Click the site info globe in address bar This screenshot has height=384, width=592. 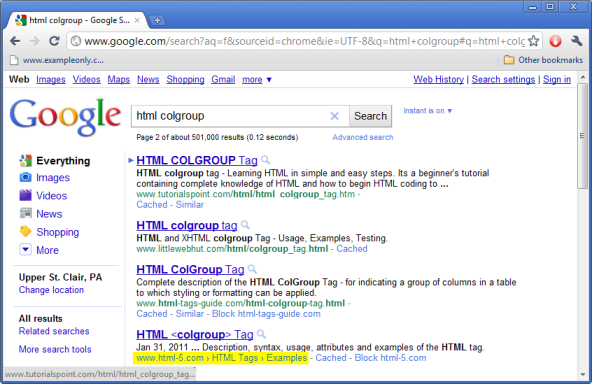76,41
